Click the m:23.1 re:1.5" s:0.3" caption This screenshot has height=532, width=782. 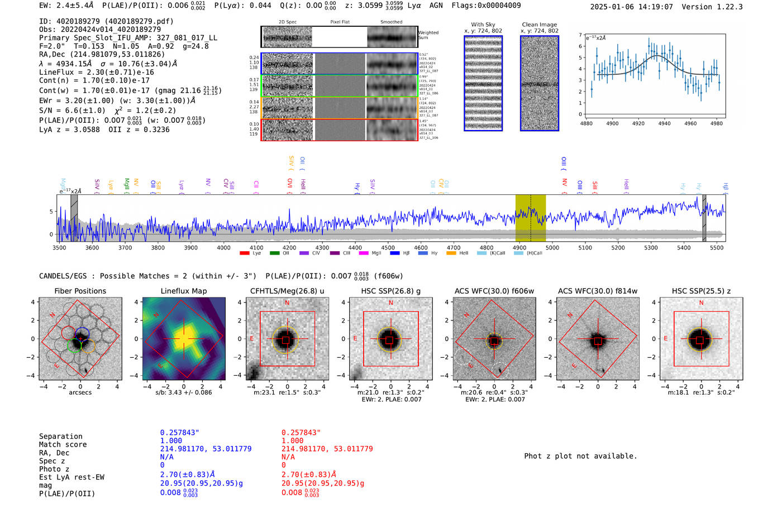tap(287, 392)
